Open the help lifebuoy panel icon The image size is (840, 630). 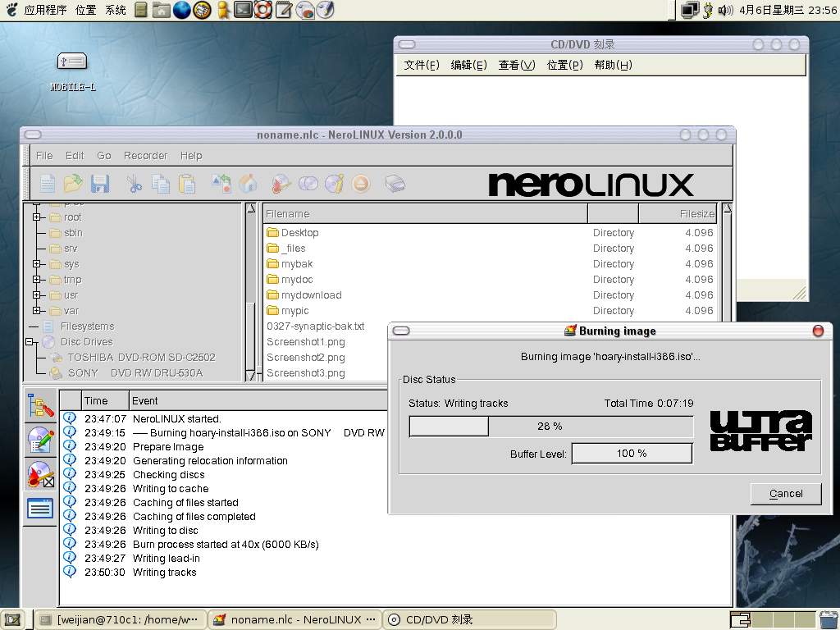[x=263, y=10]
